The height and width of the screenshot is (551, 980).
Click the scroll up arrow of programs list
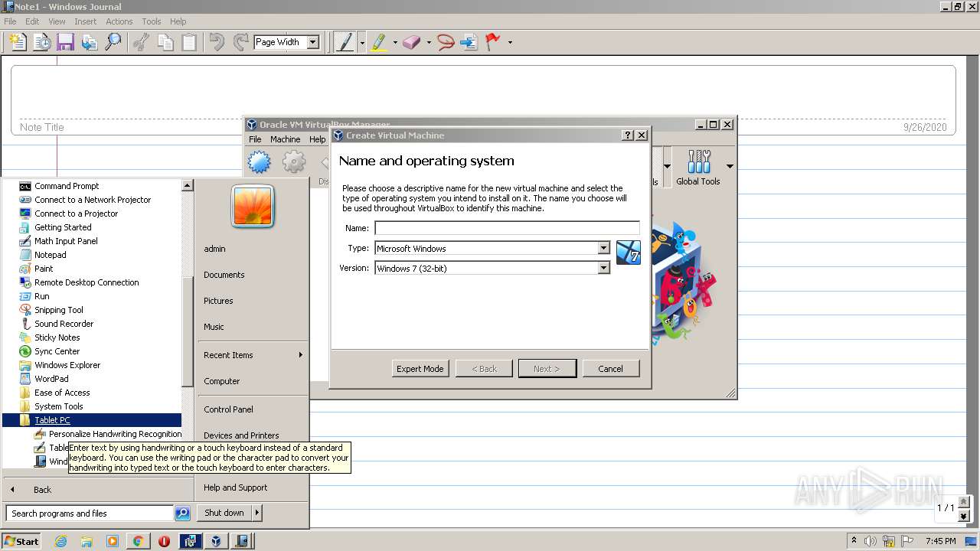(x=188, y=185)
